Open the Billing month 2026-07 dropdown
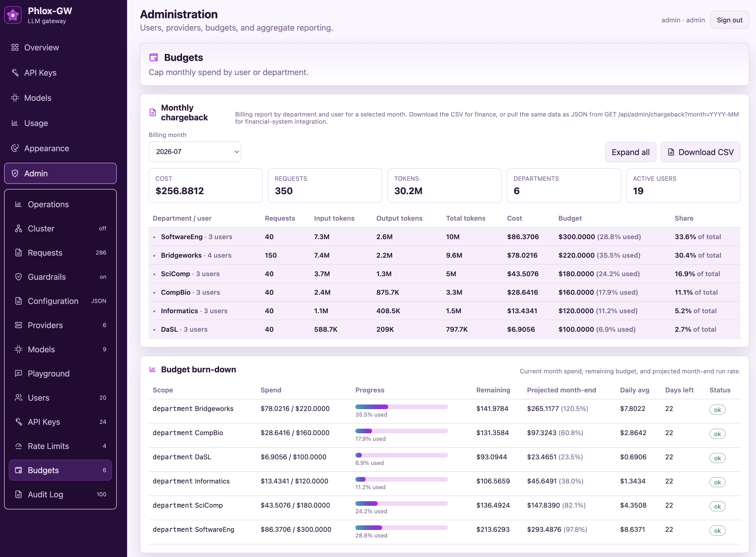Viewport: 756px width, 557px height. coord(195,152)
